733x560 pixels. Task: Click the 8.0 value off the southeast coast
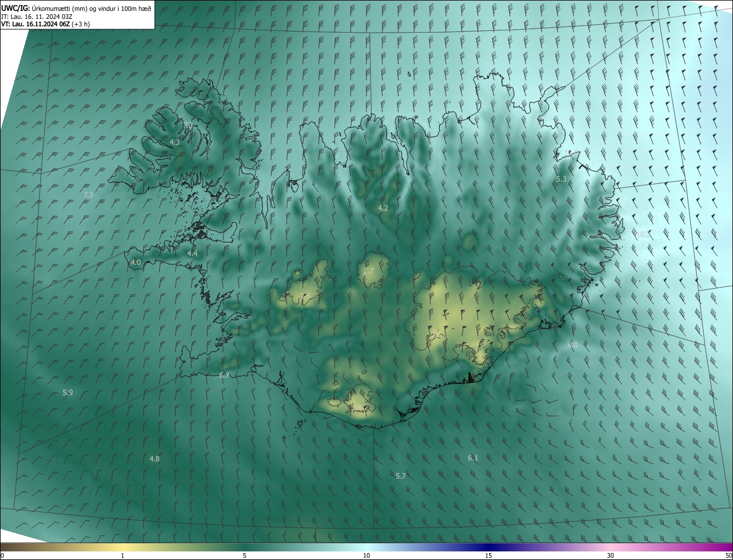point(573,345)
